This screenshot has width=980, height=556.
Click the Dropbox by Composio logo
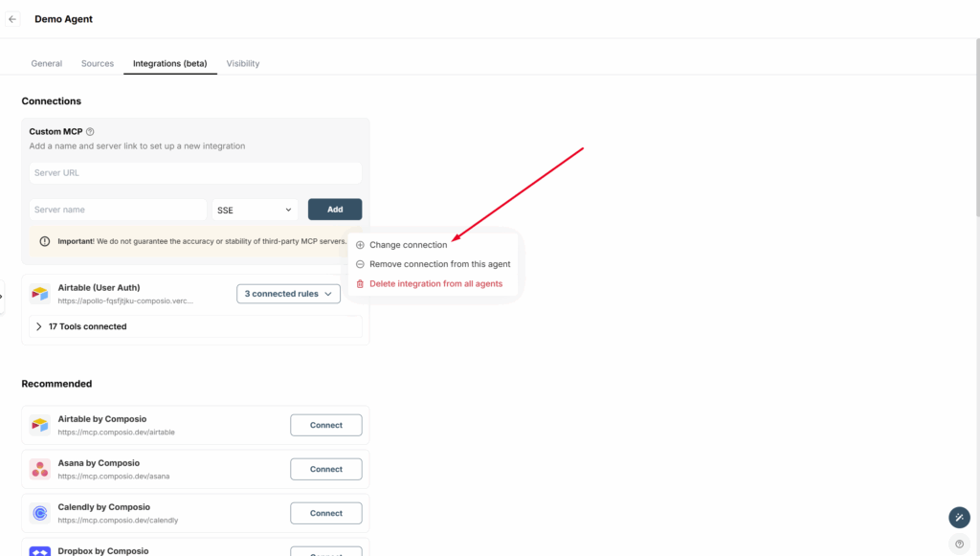pos(39,550)
